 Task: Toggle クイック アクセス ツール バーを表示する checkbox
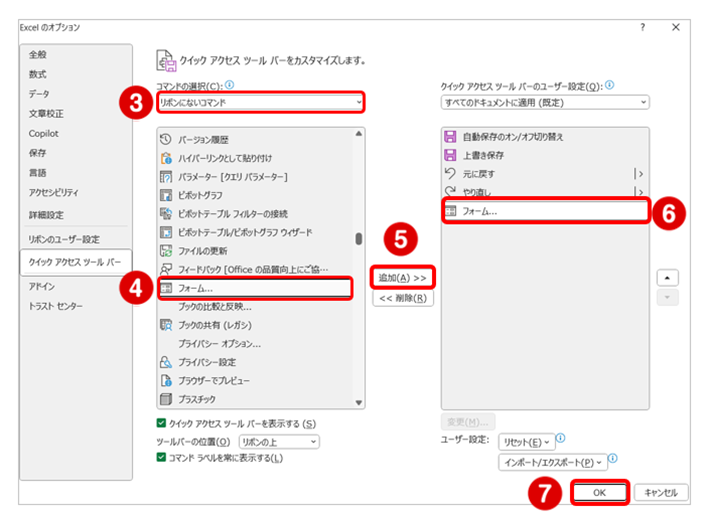161,423
